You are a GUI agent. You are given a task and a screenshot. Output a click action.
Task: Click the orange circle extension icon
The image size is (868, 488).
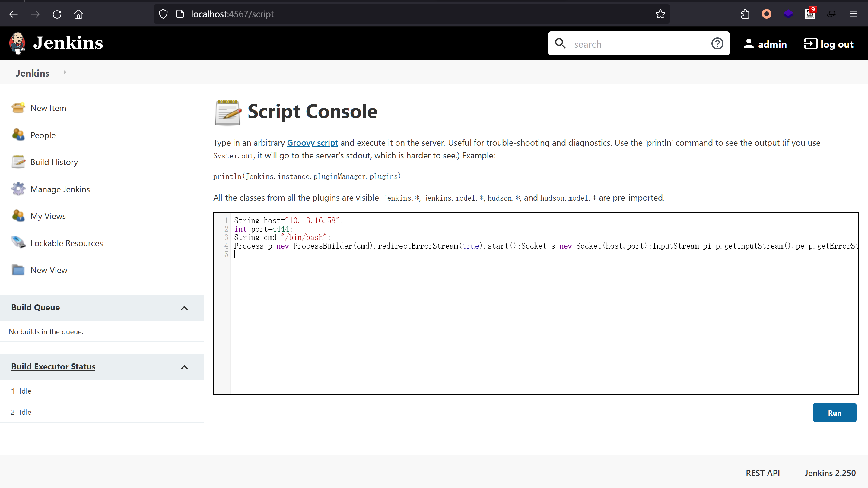tap(767, 14)
